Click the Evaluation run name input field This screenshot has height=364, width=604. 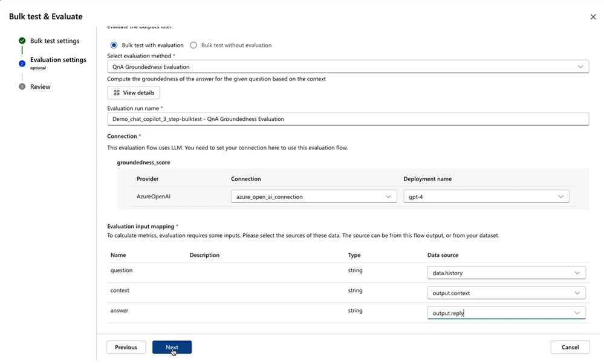[348, 119]
